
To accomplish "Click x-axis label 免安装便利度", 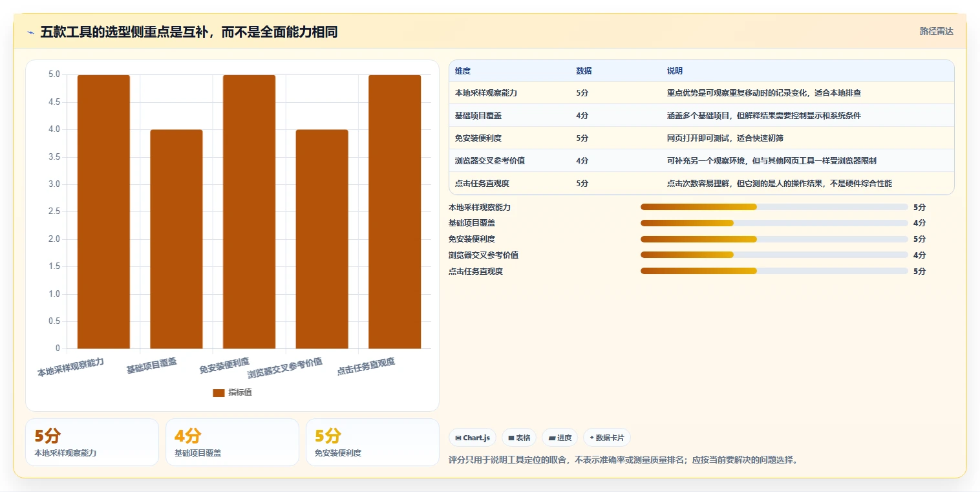I will (x=224, y=365).
